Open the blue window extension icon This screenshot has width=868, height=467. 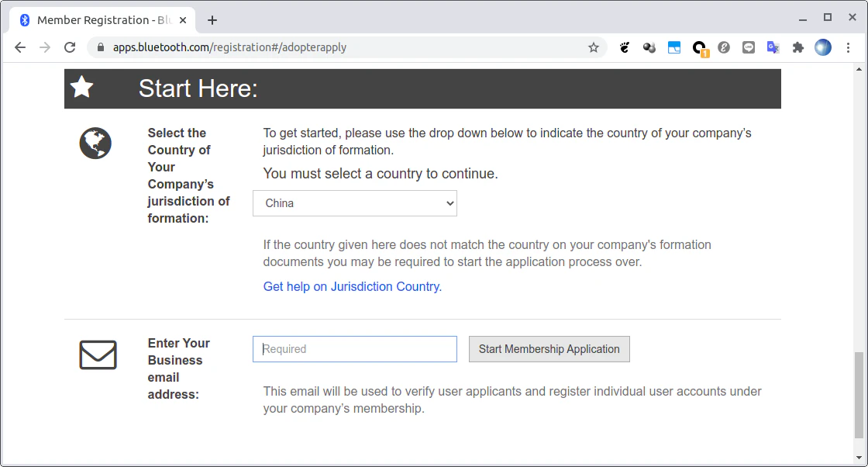click(x=674, y=47)
